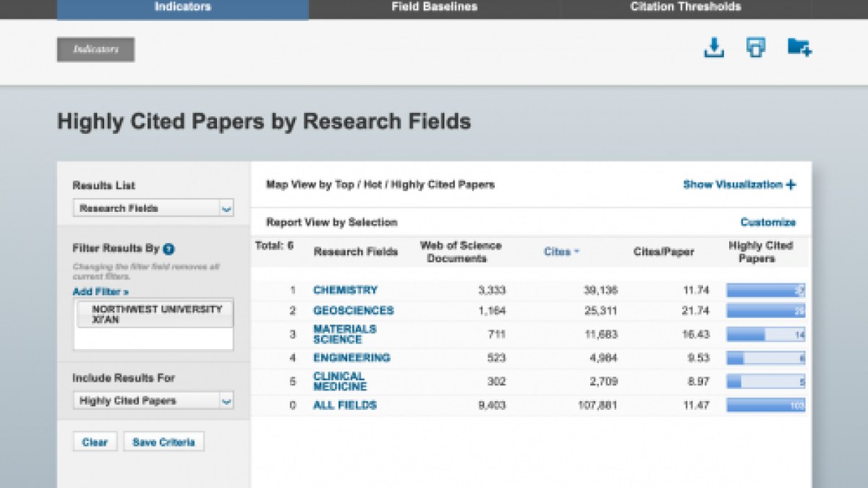Open the Add Filter link
Screen dimensions: 868x488
101,292
